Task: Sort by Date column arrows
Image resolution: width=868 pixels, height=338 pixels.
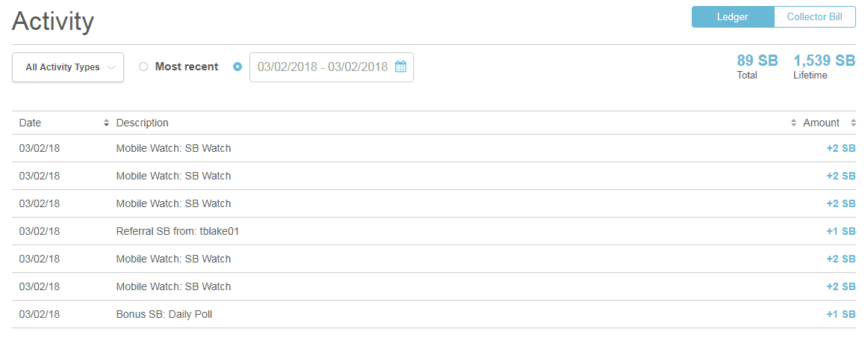Action: click(x=106, y=123)
